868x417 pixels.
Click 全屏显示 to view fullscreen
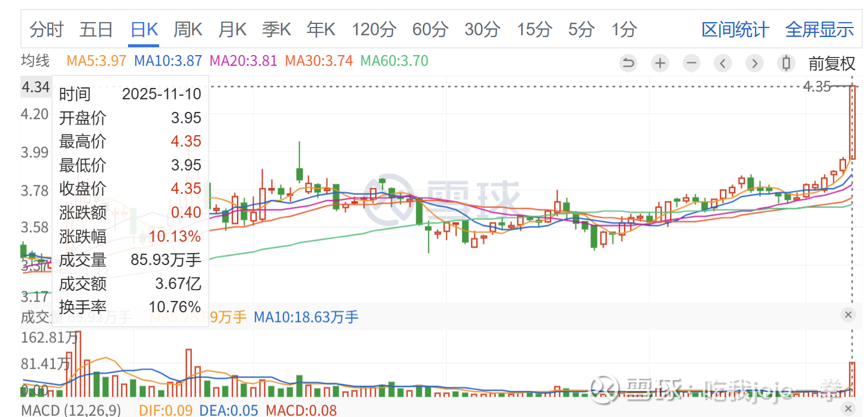[820, 29]
